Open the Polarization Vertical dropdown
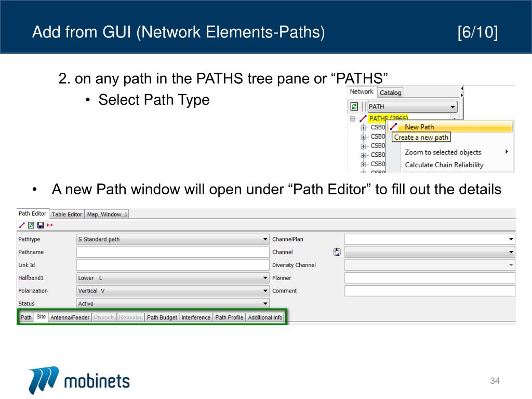The height and width of the screenshot is (399, 532). (172, 291)
